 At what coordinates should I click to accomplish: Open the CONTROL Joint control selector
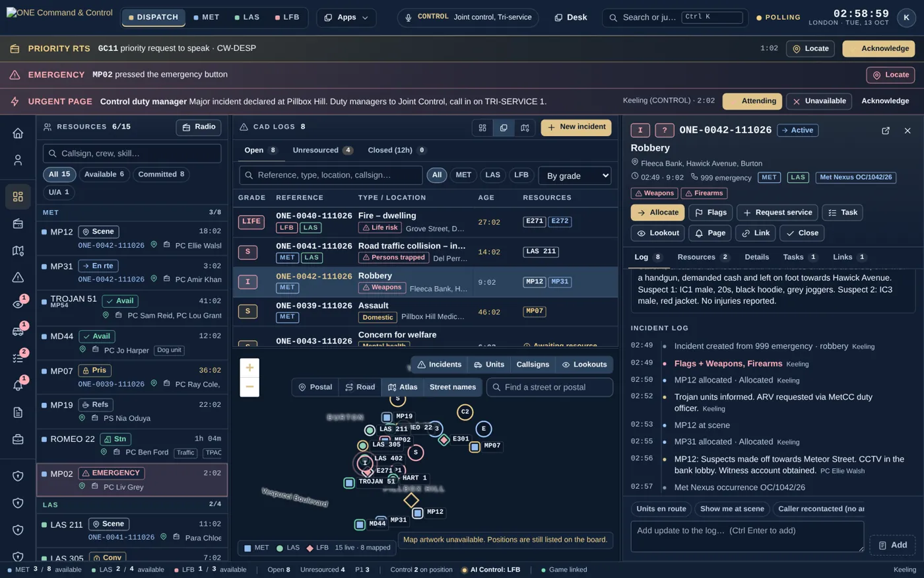point(468,18)
